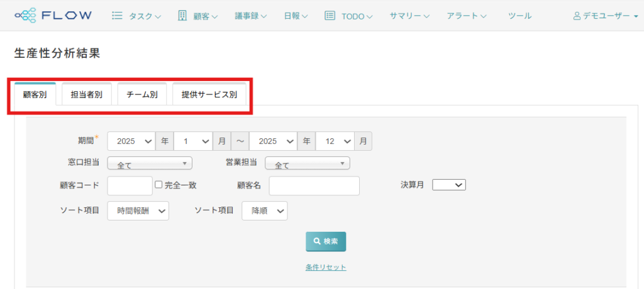The width and height of the screenshot is (644, 289).
Task: Open the 議事録 menu
Action: pyautogui.click(x=250, y=16)
